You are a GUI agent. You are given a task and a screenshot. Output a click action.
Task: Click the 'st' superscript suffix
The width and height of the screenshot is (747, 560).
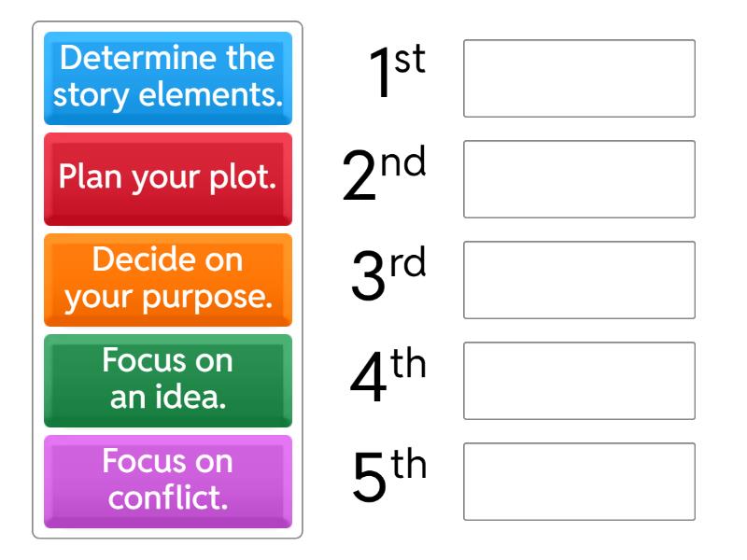pyautogui.click(x=409, y=62)
